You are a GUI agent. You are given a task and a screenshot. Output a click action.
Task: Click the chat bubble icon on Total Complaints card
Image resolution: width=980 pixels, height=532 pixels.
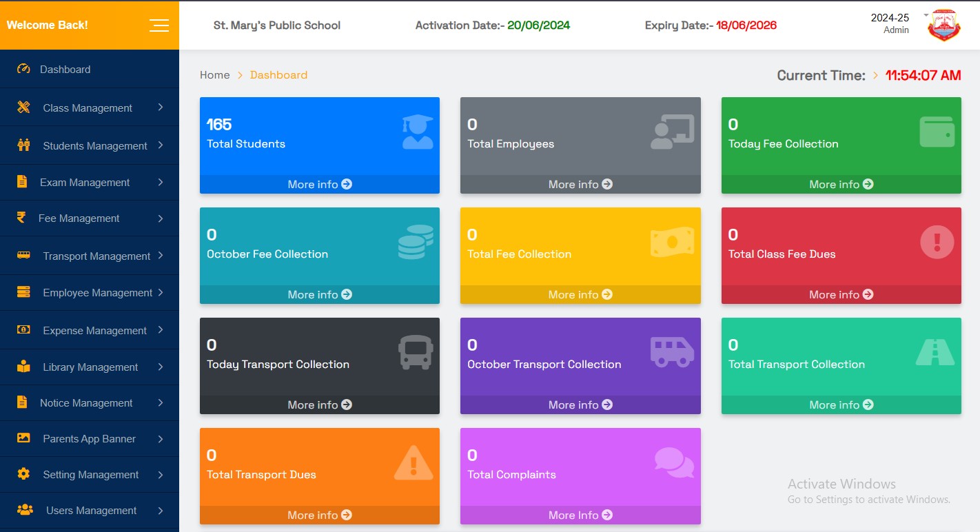[673, 463]
